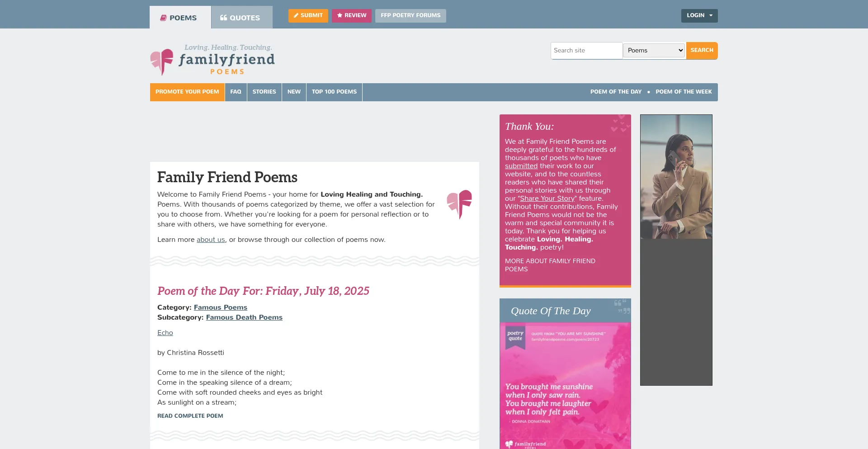
Task: Click the quotation marks icon in Quote header
Action: point(622,306)
